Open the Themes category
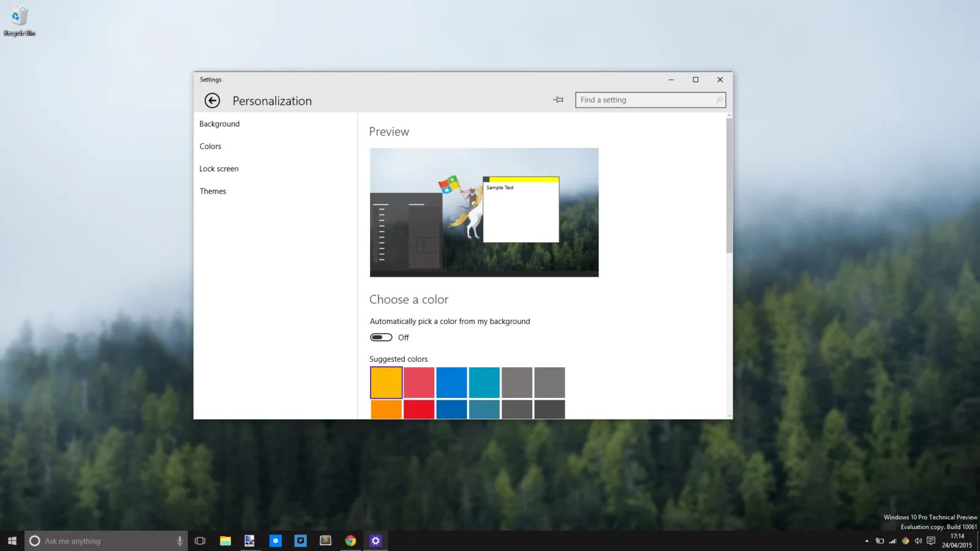Viewport: 980px width, 551px height. coord(213,191)
